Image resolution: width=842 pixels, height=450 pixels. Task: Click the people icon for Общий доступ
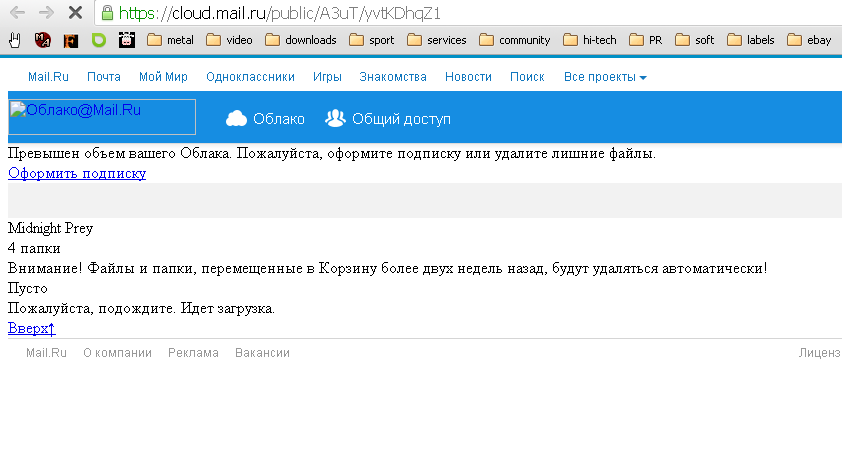point(335,118)
